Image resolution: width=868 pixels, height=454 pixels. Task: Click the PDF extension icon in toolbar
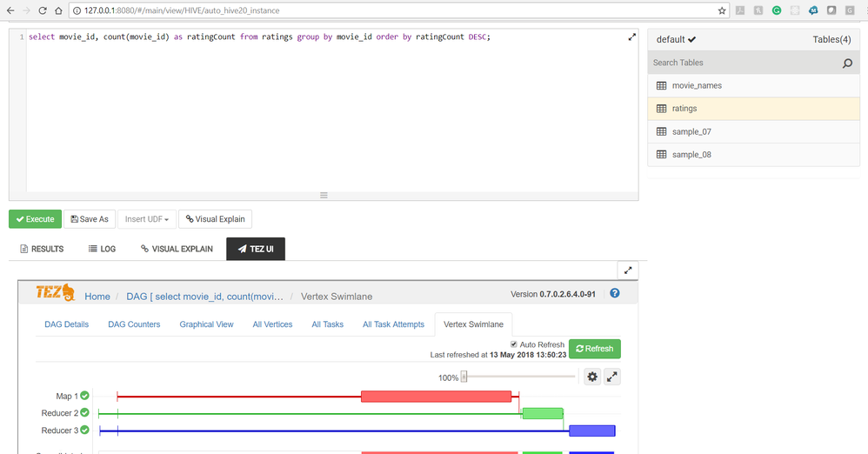pyautogui.click(x=740, y=10)
